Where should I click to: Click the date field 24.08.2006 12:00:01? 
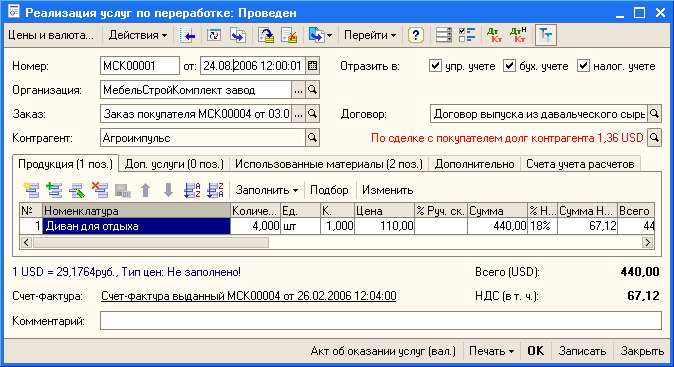(253, 66)
